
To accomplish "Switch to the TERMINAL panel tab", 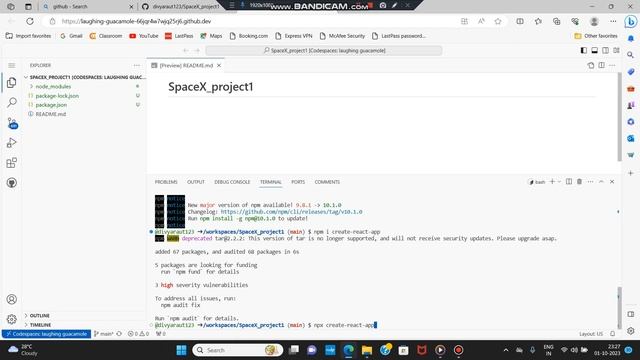I will click(x=271, y=182).
